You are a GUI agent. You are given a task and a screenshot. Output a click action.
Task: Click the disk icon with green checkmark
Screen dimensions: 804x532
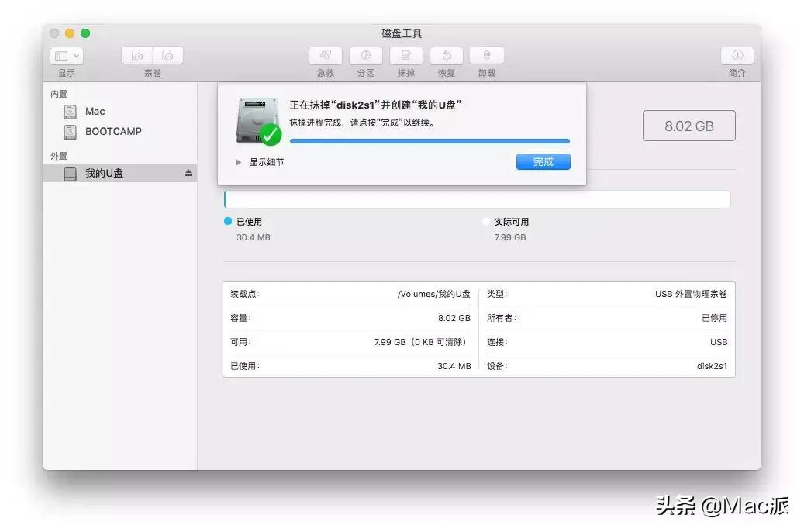pyautogui.click(x=258, y=122)
